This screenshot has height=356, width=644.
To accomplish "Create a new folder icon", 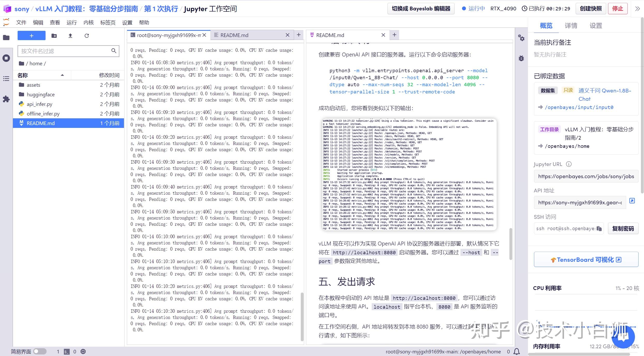I will [54, 36].
